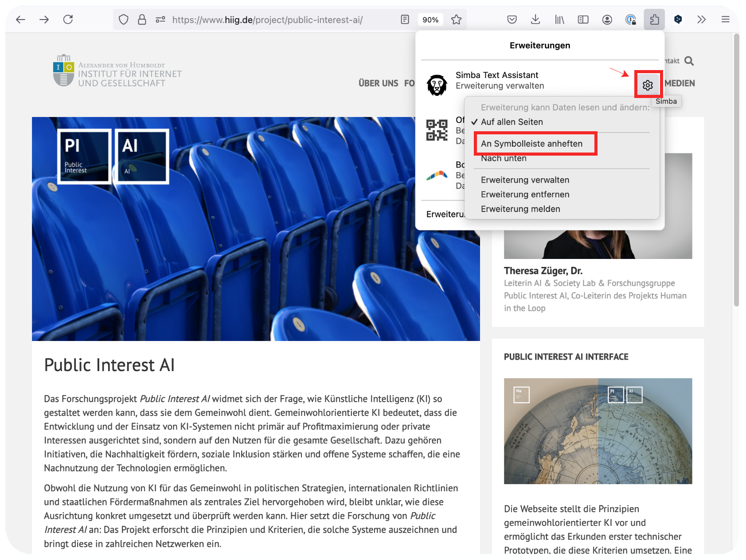Show site security lock details

tap(142, 20)
